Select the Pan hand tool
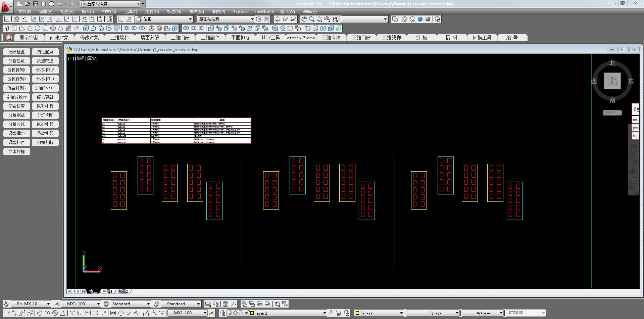 (304, 19)
